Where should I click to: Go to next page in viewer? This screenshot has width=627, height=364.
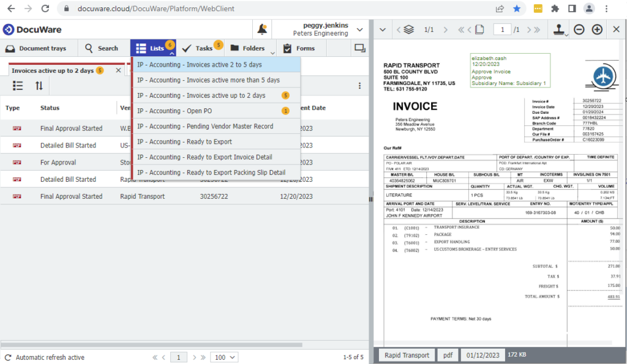(x=529, y=29)
